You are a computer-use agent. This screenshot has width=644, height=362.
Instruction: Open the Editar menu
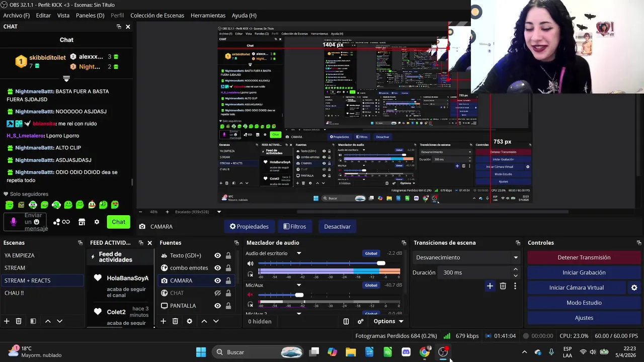43,16
